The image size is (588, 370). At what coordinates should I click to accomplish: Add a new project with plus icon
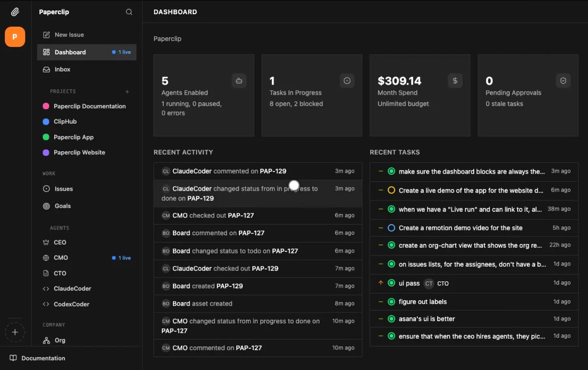[127, 91]
